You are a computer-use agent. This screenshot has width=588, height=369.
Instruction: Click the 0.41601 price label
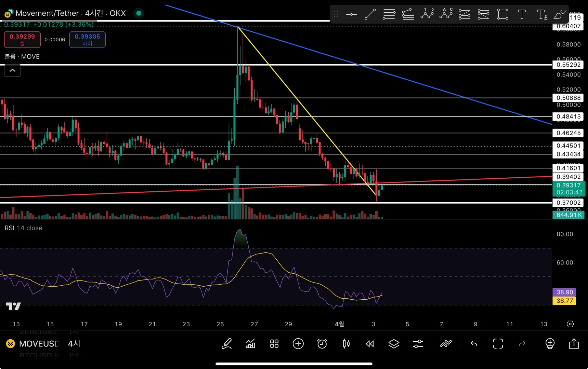pos(568,168)
